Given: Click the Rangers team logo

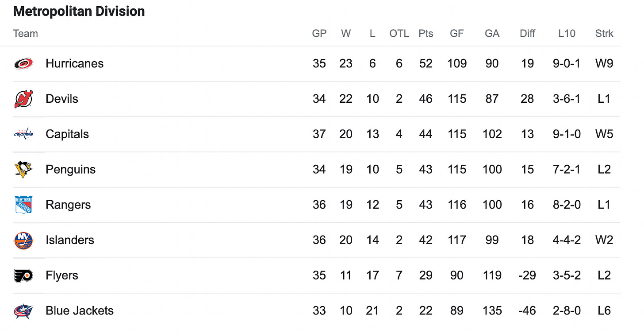Looking at the screenshot, I should 23,205.
